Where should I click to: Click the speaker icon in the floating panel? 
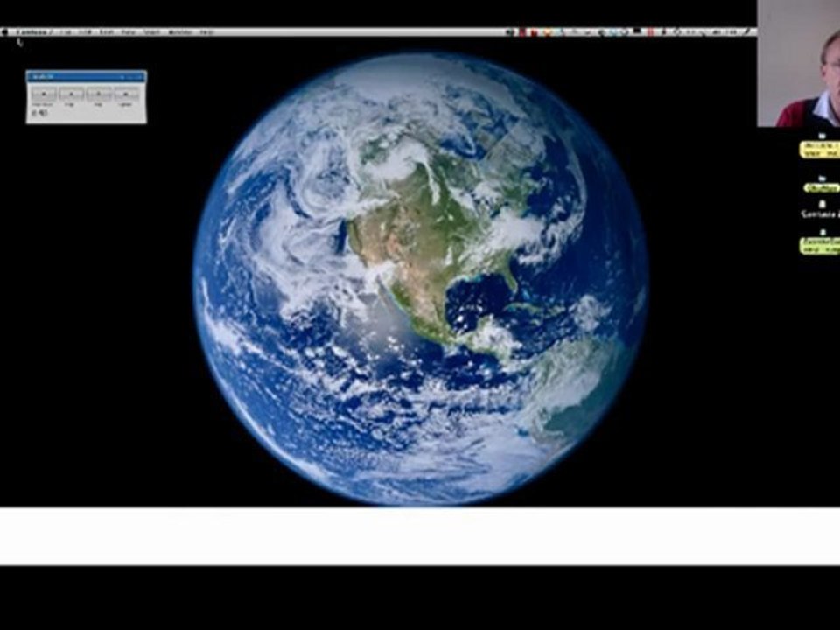point(43,113)
